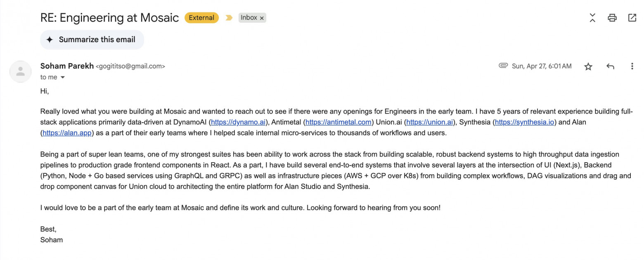The width and height of the screenshot is (644, 260).
Task: Open the union.ai link
Action: click(x=430, y=122)
